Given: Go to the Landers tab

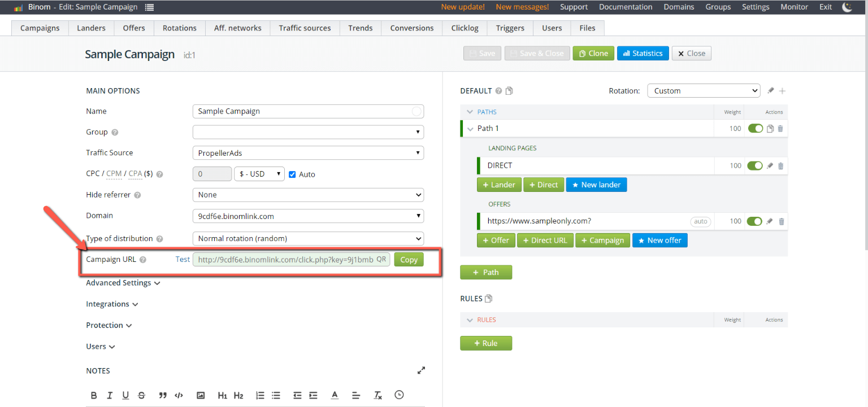Looking at the screenshot, I should pyautogui.click(x=91, y=28).
